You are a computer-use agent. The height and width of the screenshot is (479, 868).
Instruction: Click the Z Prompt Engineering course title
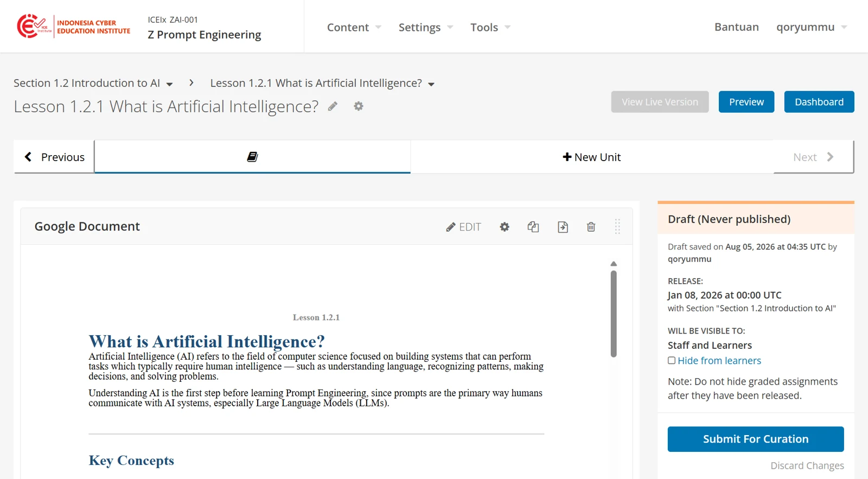205,35
